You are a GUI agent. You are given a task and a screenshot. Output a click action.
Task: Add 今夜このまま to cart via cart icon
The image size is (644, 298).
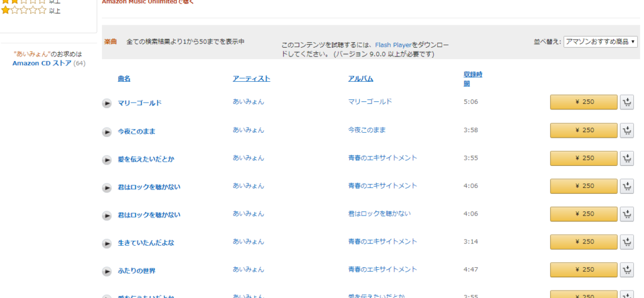pyautogui.click(x=627, y=130)
